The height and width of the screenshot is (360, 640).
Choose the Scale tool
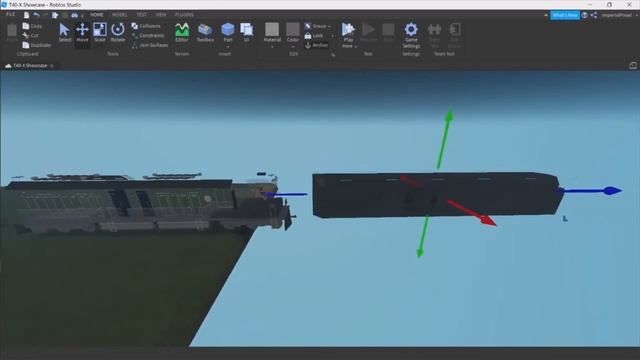[100, 33]
